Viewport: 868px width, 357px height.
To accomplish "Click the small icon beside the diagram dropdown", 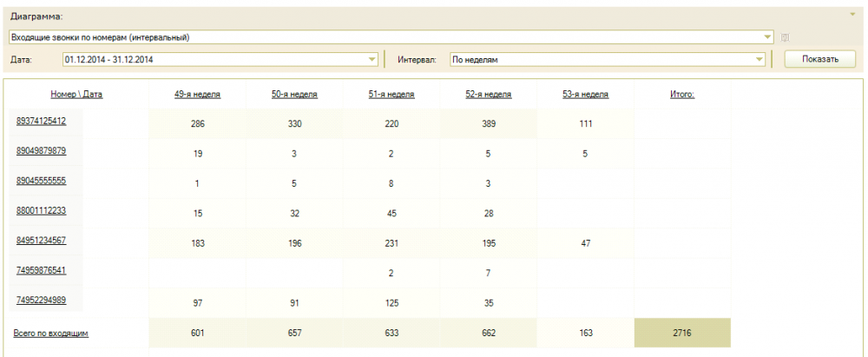I will tap(785, 37).
